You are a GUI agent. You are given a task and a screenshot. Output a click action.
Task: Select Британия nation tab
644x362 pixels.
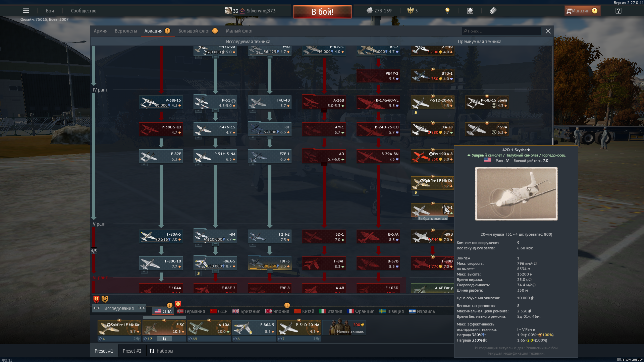pos(247,311)
